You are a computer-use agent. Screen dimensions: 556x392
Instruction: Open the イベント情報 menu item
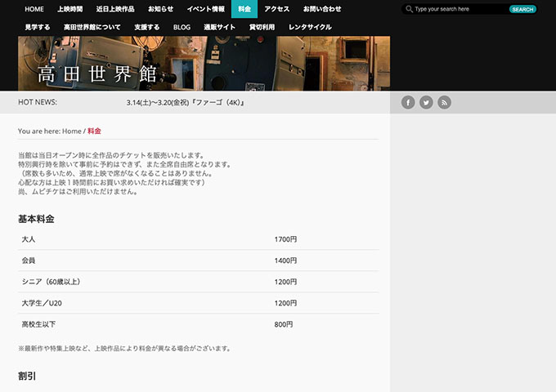(x=206, y=9)
